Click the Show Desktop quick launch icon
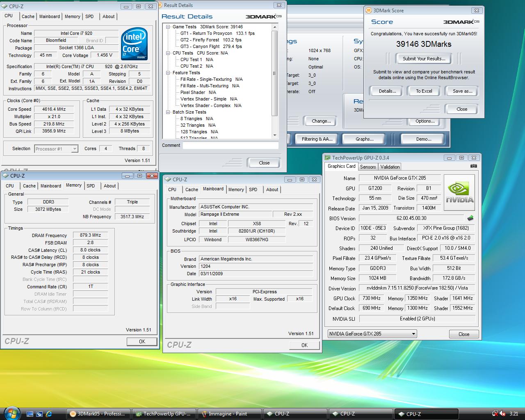525x420 pixels. 30,414
